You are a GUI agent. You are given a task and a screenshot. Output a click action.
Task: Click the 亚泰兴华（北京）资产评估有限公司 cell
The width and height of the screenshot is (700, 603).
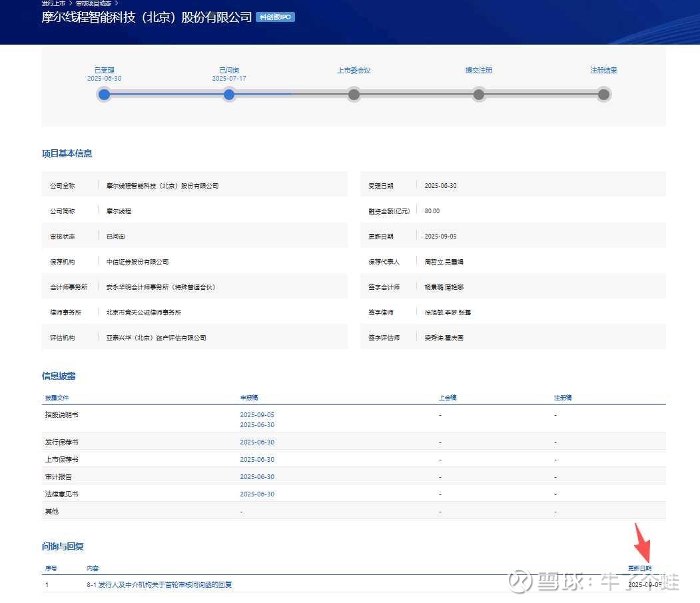157,338
